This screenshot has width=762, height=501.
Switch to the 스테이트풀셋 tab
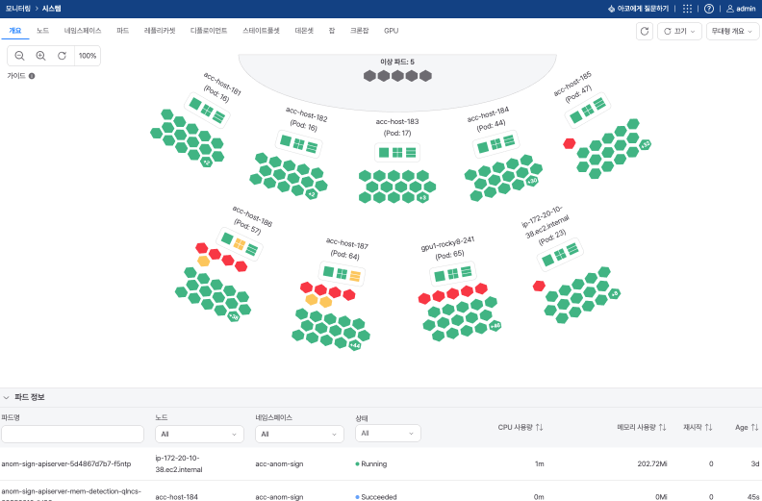coord(261,31)
